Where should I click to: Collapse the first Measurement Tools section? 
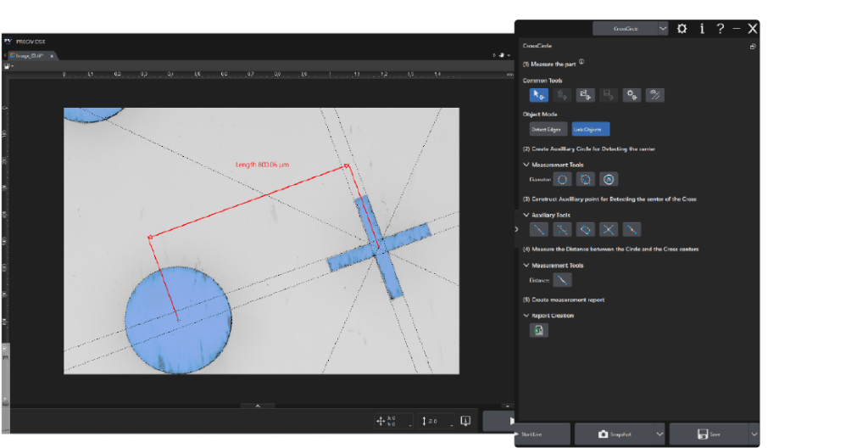(x=526, y=165)
